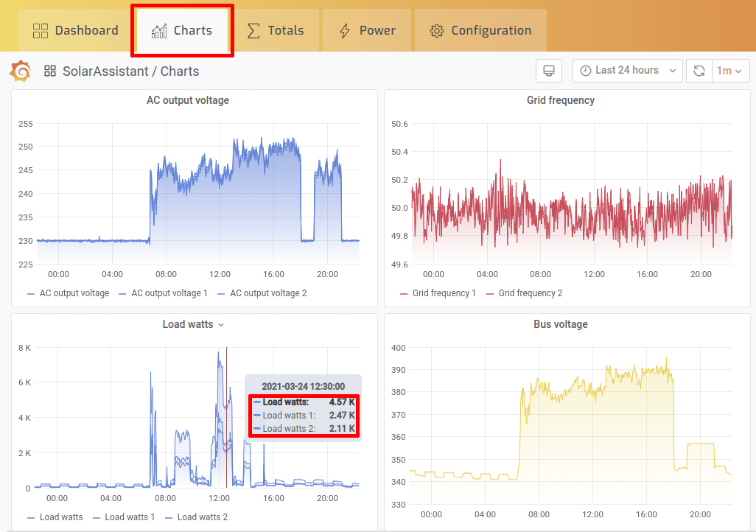Click the clock icon in the time picker

tap(587, 70)
